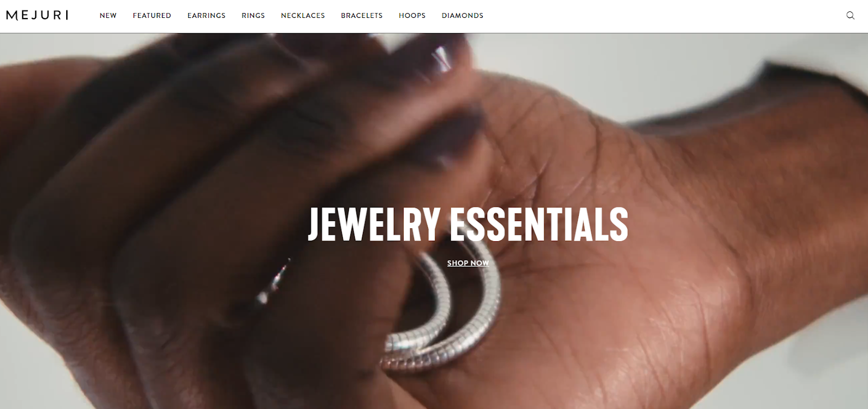Click the Mejuri logo to go home
The width and height of the screenshot is (868, 409).
(37, 15)
